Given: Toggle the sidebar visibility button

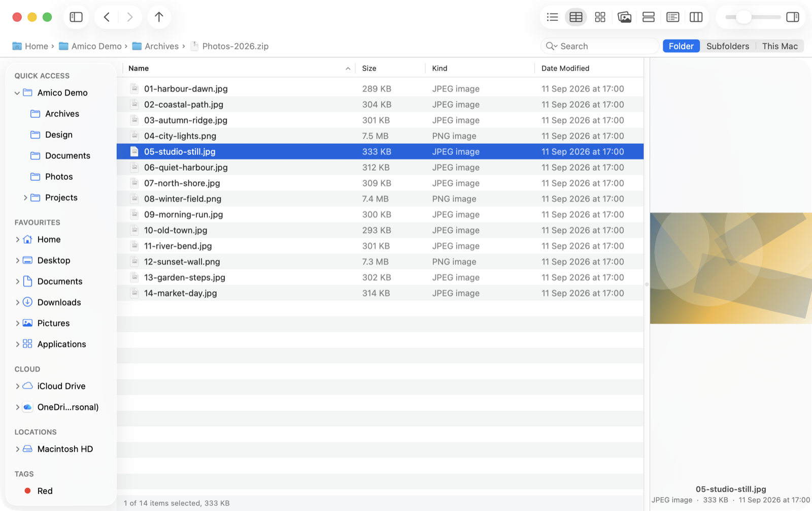Looking at the screenshot, I should [x=76, y=17].
